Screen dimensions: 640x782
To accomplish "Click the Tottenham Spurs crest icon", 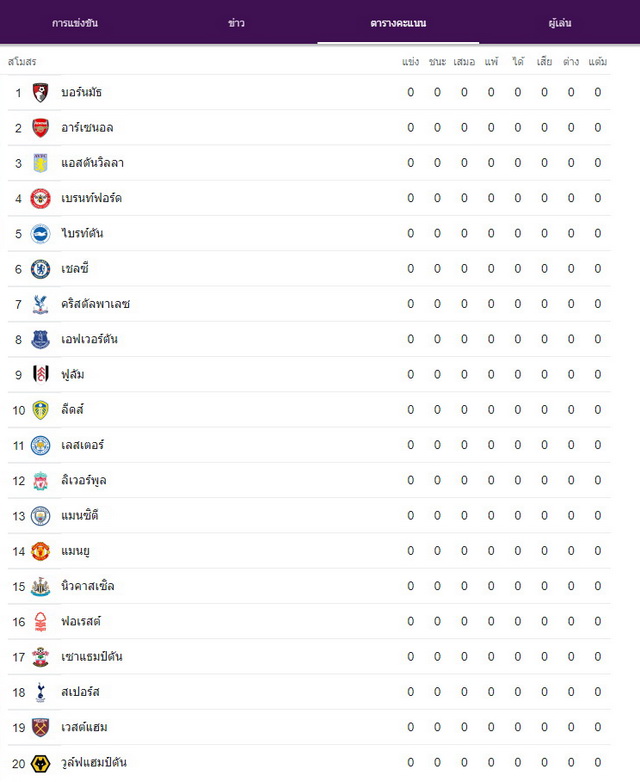I will 40,693.
